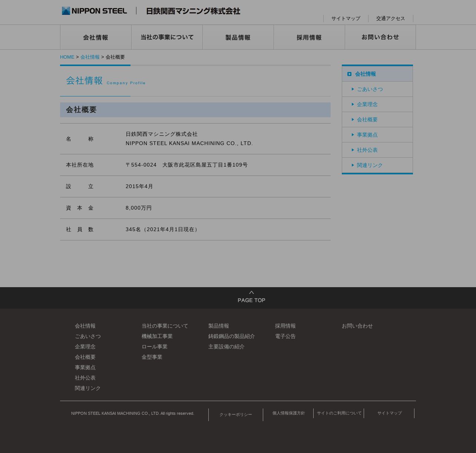Open 当社の事業について in main navigation
Screen dimensions: 476x453
(167, 37)
